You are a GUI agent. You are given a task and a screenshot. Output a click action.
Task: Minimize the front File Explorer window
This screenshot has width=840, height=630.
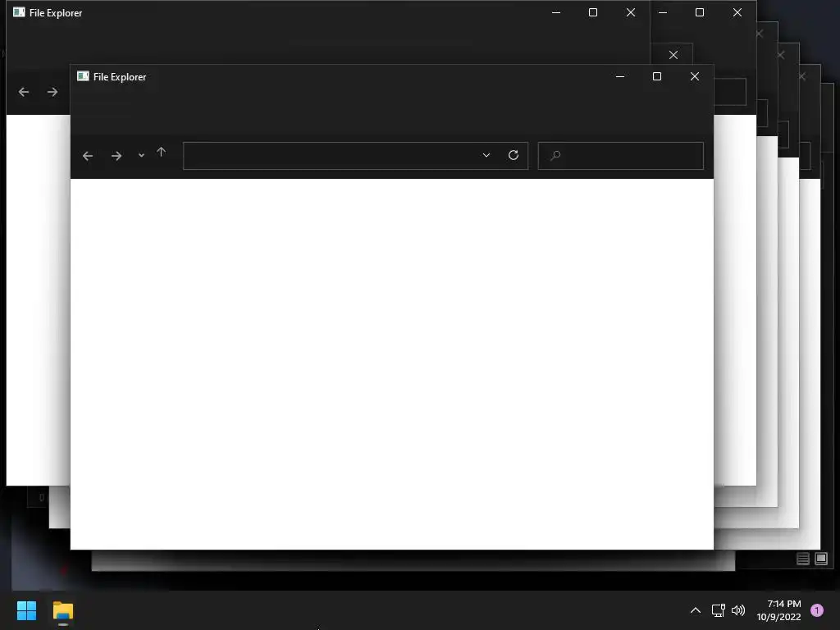[x=620, y=76]
